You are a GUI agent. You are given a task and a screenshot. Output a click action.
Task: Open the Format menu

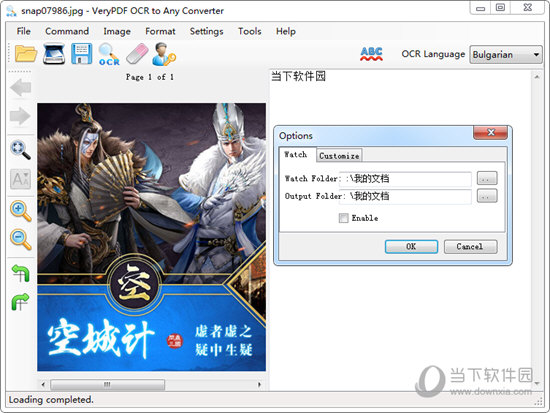(x=160, y=31)
